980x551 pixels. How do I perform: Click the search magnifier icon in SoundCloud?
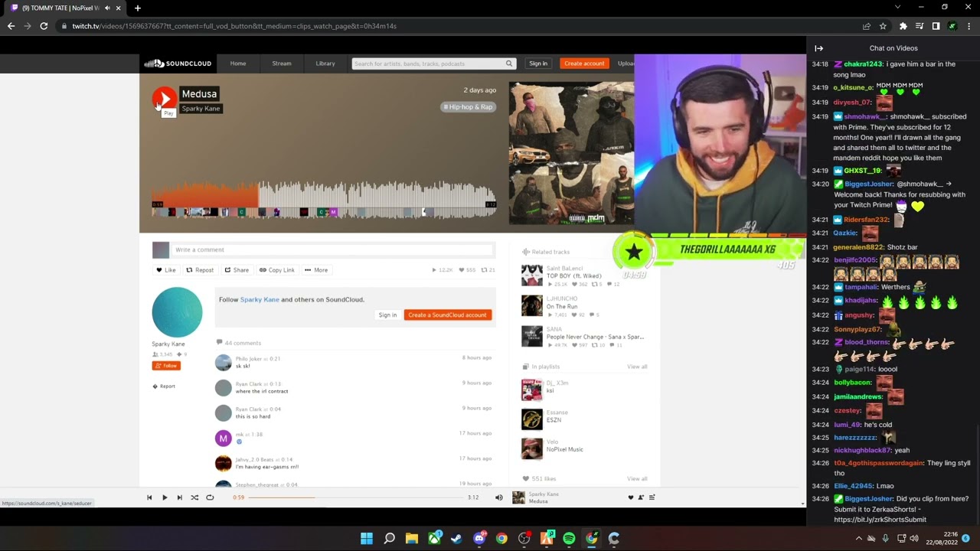(x=508, y=64)
